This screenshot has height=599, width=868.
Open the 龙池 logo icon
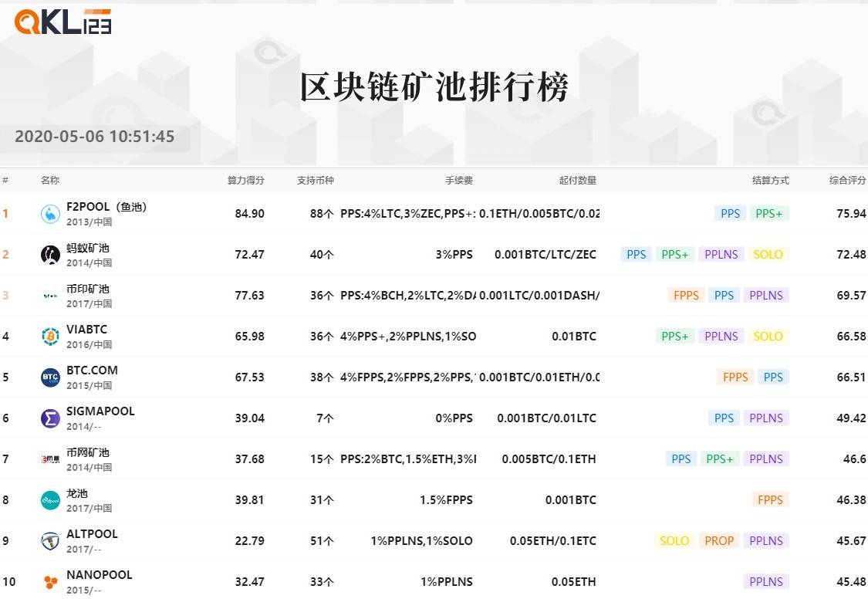(x=50, y=500)
